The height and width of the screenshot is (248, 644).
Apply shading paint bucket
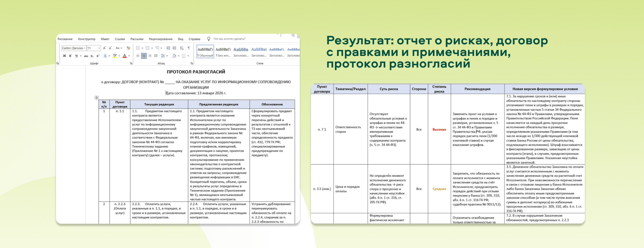pos(174,56)
